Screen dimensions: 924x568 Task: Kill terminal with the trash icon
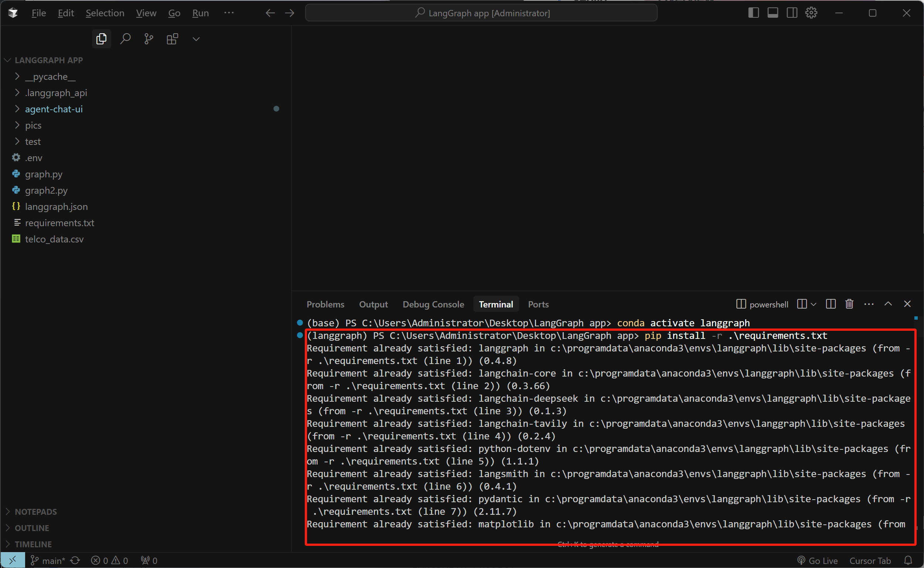tap(849, 304)
